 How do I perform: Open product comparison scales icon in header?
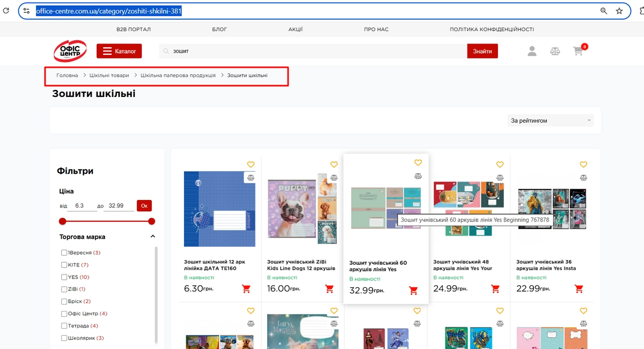555,51
